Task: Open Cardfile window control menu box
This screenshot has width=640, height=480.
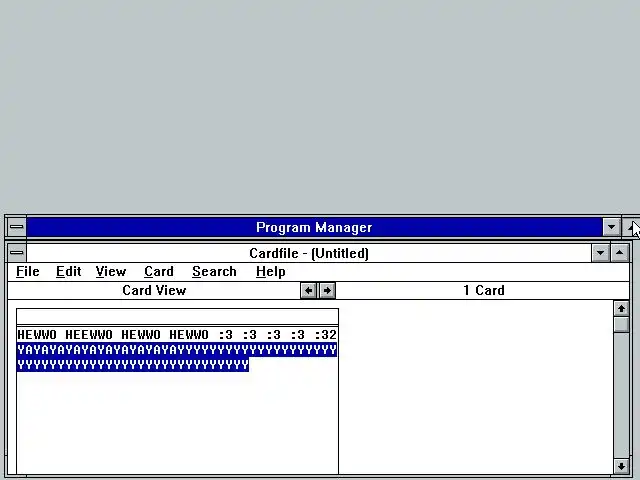Action: pyautogui.click(x=17, y=253)
